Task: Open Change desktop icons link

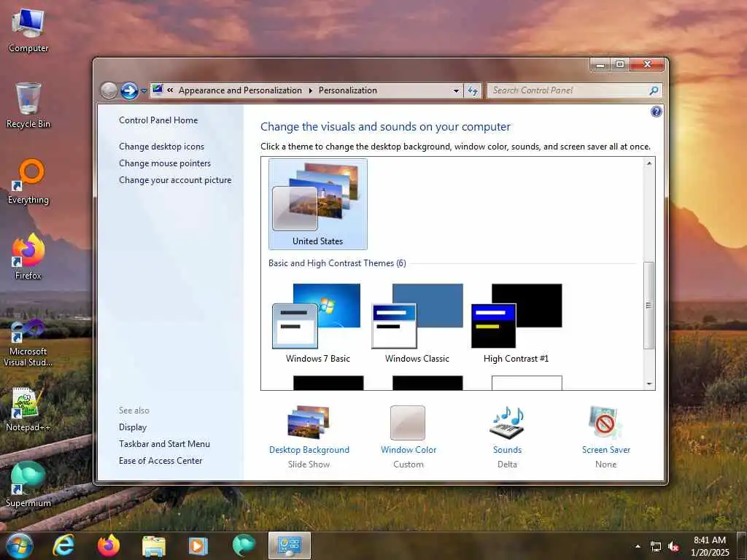Action: pos(161,147)
